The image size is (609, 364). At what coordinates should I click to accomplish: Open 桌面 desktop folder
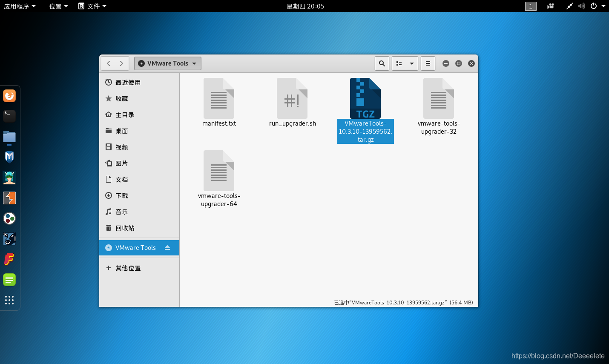(x=139, y=131)
